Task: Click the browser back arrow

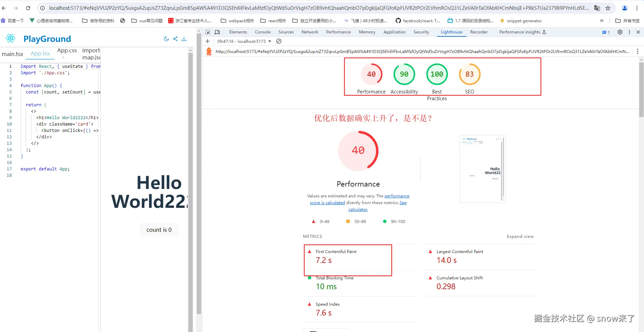Action: pyautogui.click(x=4, y=8)
